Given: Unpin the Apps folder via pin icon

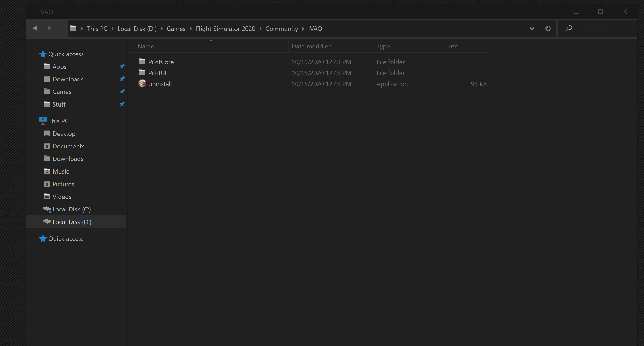Looking at the screenshot, I should [x=122, y=66].
